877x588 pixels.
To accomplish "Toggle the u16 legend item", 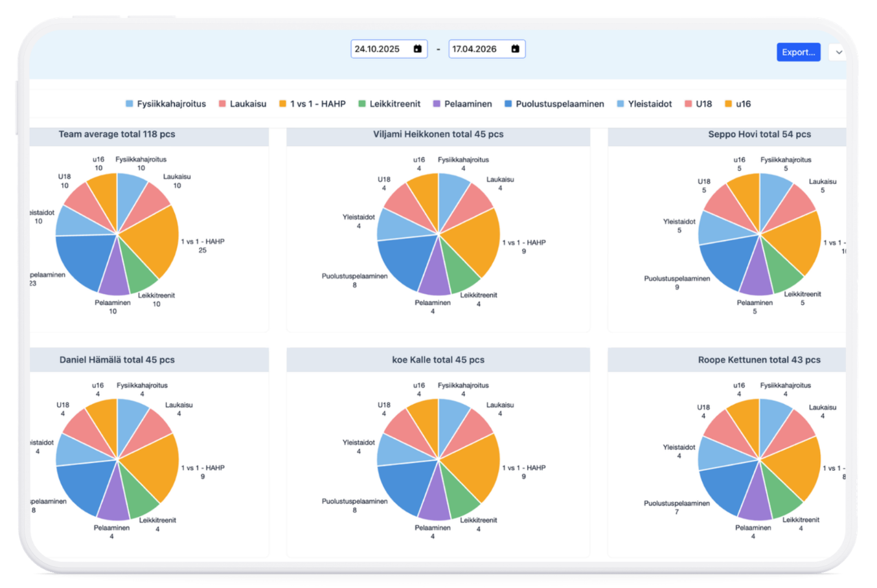I will point(738,104).
